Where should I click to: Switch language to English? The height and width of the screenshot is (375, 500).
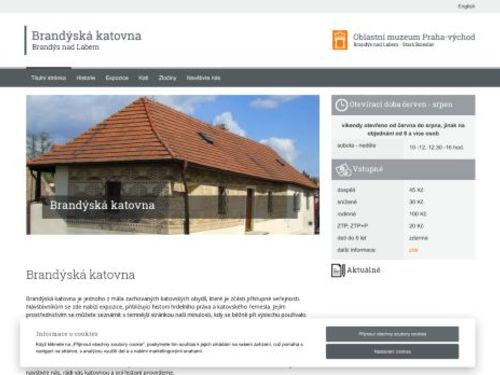[x=466, y=6]
